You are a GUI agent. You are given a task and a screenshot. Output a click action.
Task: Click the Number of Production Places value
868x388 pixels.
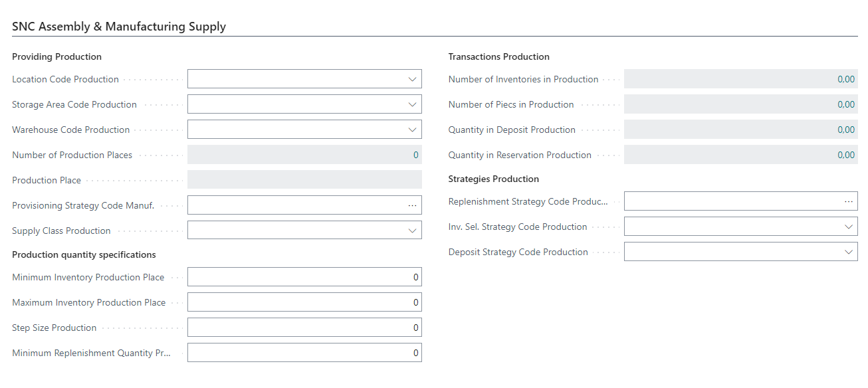point(416,155)
